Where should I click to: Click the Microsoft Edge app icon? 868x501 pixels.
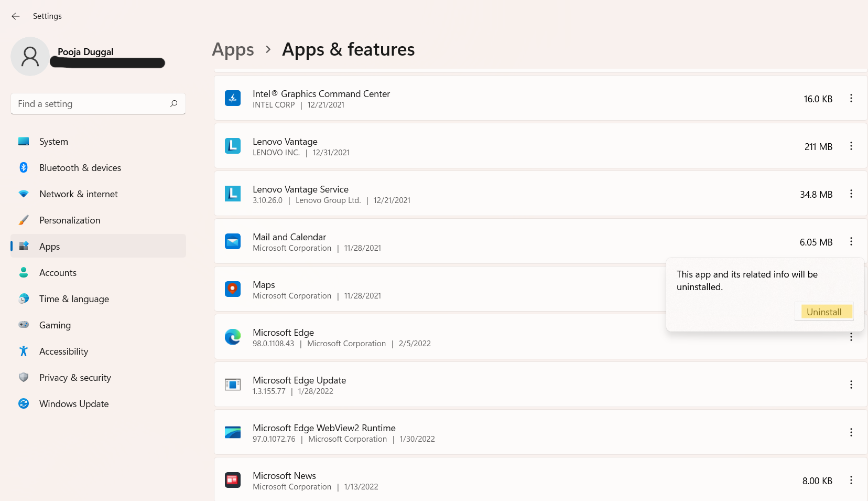(233, 337)
